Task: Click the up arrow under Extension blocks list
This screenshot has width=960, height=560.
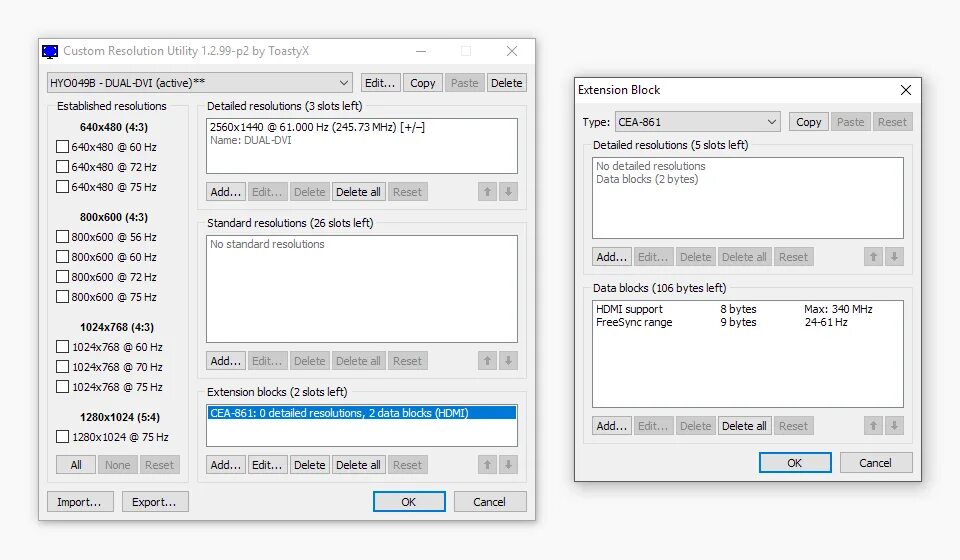Action: [487, 465]
